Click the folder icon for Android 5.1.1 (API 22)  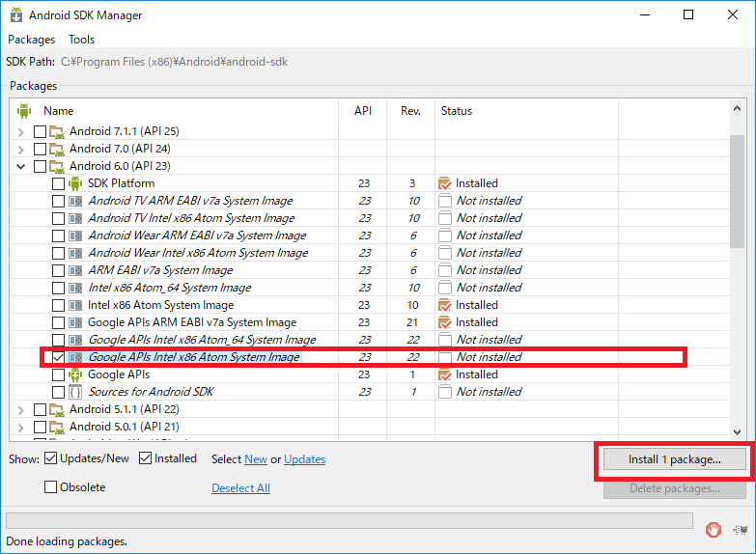point(57,409)
